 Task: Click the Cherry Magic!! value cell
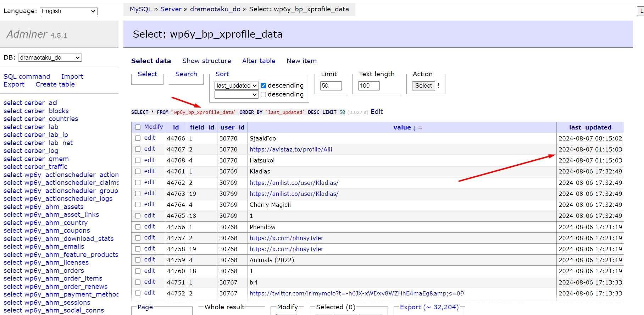click(x=402, y=205)
